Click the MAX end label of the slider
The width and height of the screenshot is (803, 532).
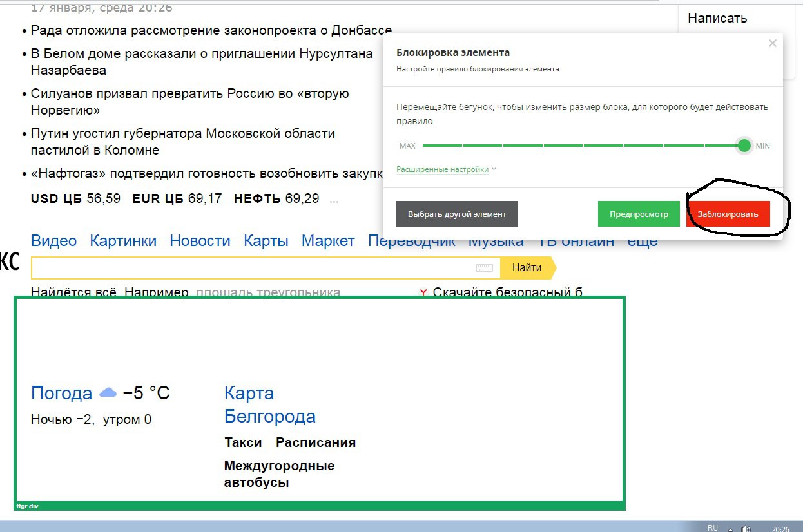click(x=407, y=146)
